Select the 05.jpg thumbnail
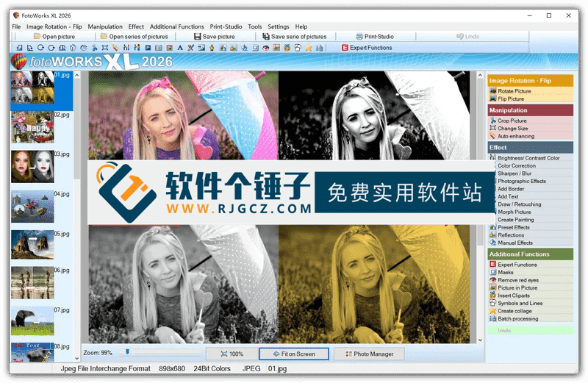The image size is (588, 383). coord(32,245)
